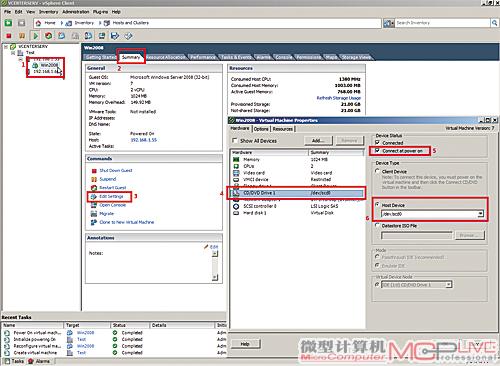This screenshot has width=500, height=366.
Task: Click the red Power Off toolbar icon
Action: pos(9,36)
